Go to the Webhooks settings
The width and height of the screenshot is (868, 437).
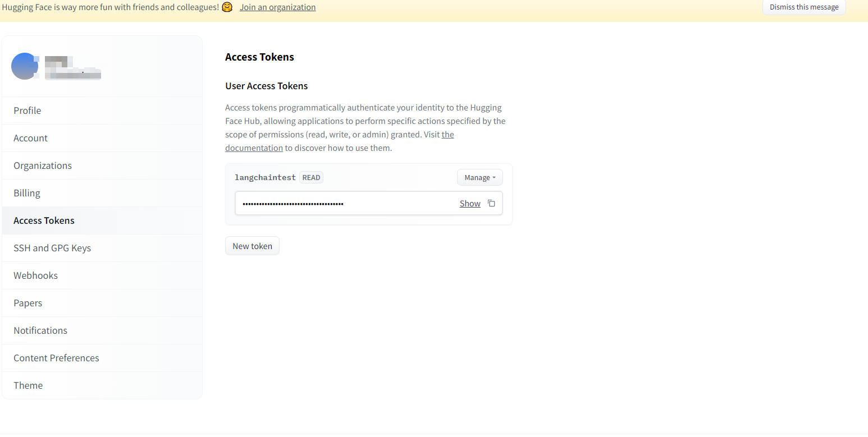coord(102,275)
